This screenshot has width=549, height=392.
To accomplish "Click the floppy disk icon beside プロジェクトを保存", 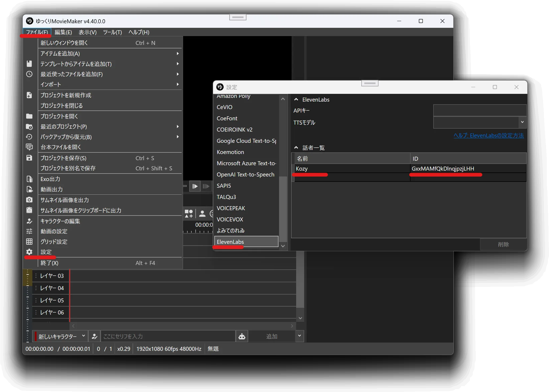I will click(29, 158).
